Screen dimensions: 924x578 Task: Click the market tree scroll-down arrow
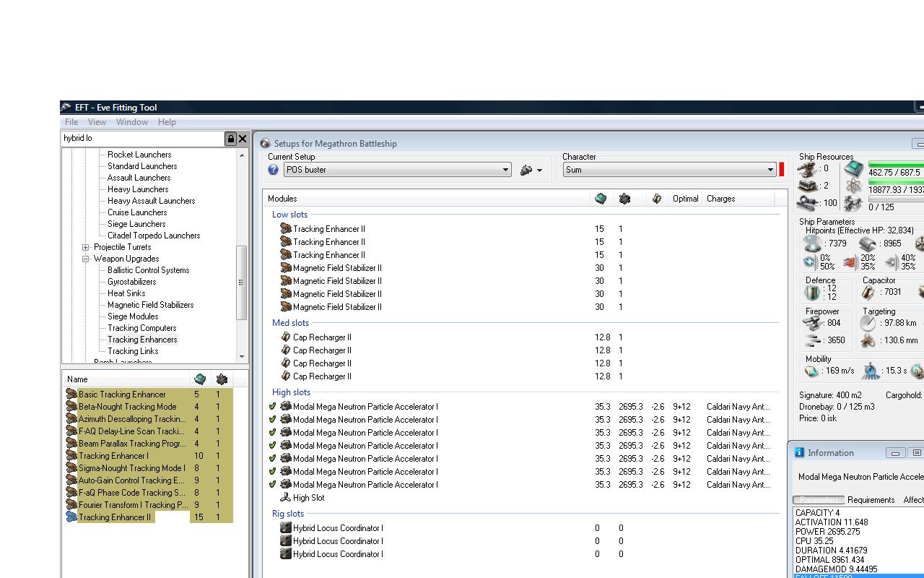point(242,357)
